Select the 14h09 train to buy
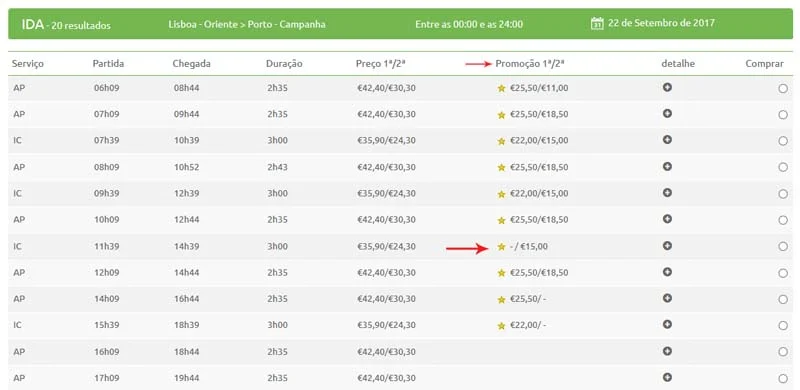 click(x=783, y=299)
